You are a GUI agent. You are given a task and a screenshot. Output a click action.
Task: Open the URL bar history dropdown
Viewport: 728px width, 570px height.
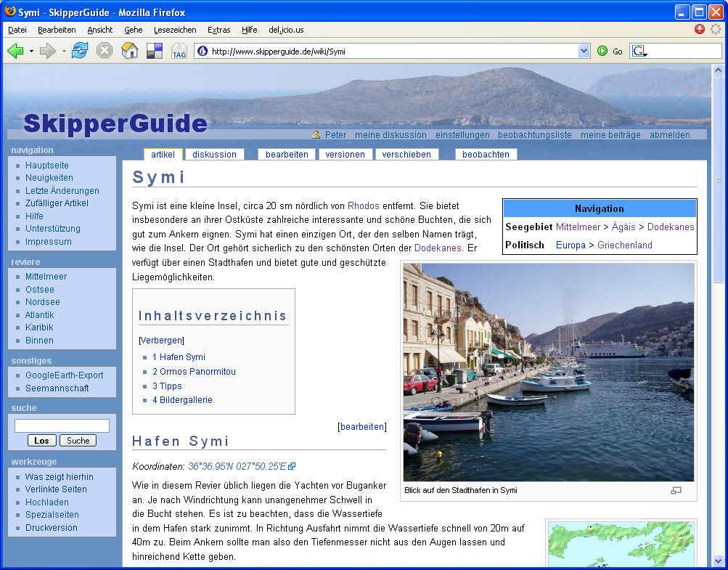pyautogui.click(x=584, y=51)
